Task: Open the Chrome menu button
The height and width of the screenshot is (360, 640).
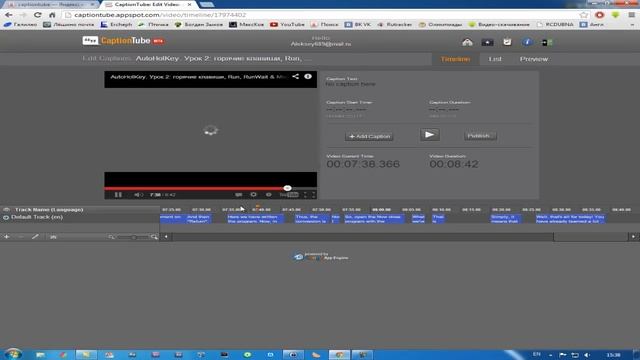Action: (x=631, y=15)
